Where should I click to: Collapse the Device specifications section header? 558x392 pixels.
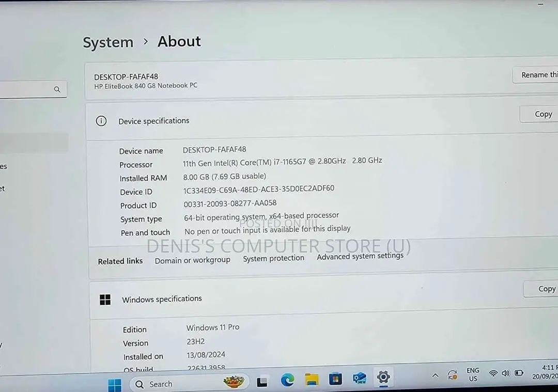(x=322, y=119)
